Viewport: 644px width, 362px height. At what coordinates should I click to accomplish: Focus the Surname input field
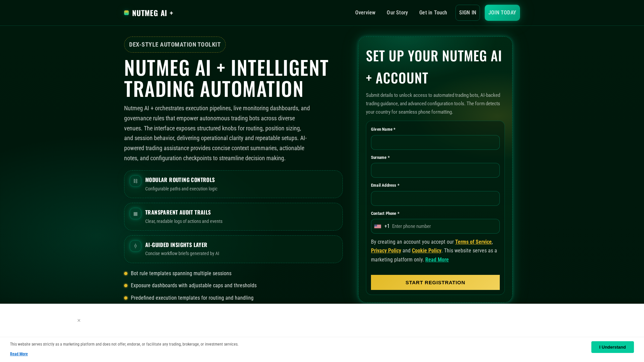click(x=435, y=170)
